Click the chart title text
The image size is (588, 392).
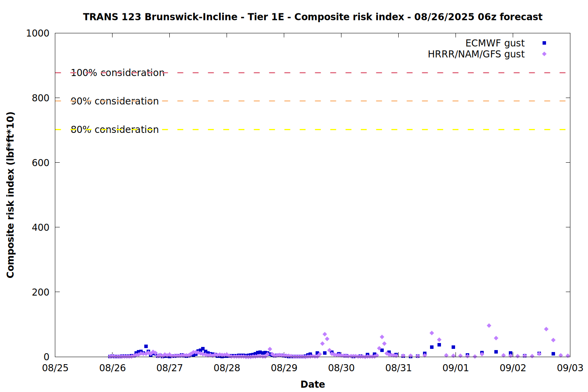312,17
